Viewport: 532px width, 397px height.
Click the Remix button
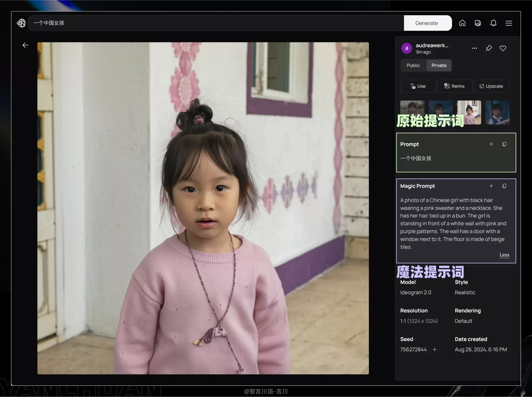click(x=455, y=86)
